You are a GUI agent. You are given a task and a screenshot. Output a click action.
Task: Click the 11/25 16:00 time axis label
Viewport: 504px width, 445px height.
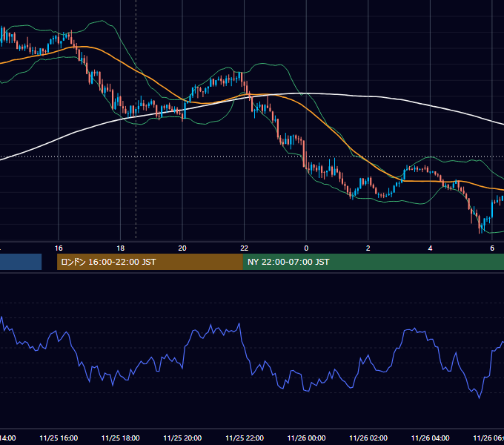(59, 438)
